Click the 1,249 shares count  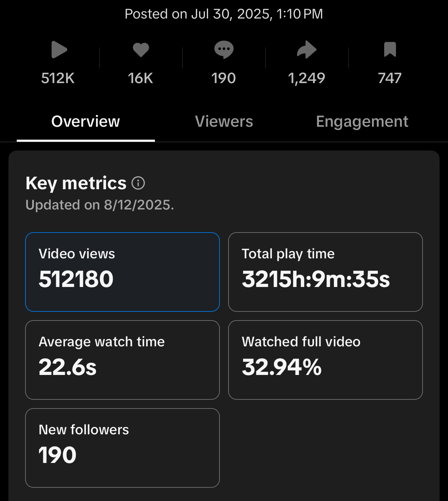307,78
